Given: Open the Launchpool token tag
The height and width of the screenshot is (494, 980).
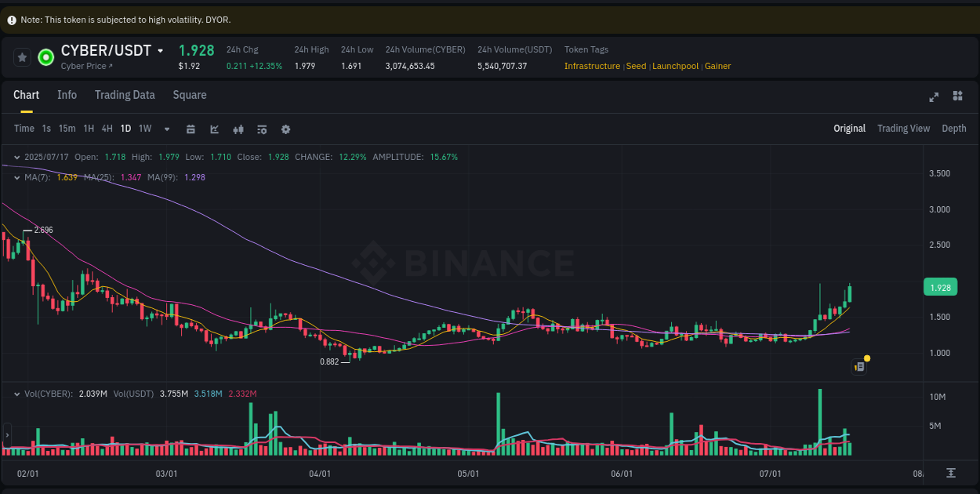Looking at the screenshot, I should click(675, 66).
